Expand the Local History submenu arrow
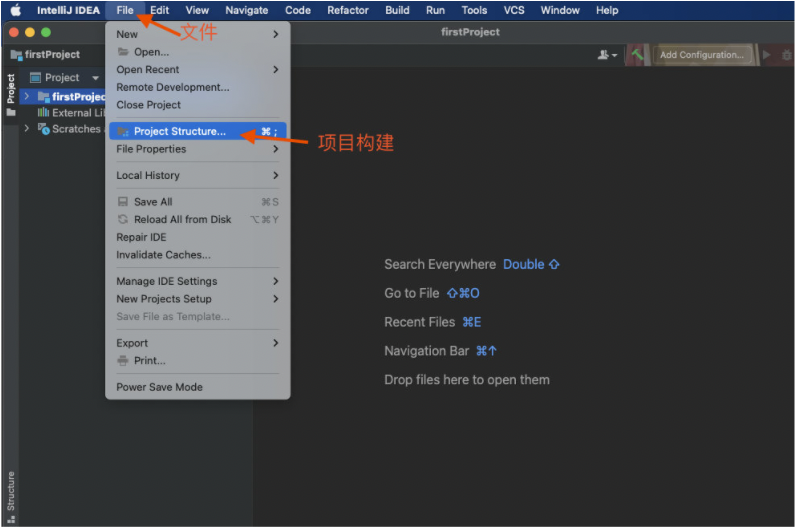This screenshot has height=527, width=796. (x=276, y=175)
